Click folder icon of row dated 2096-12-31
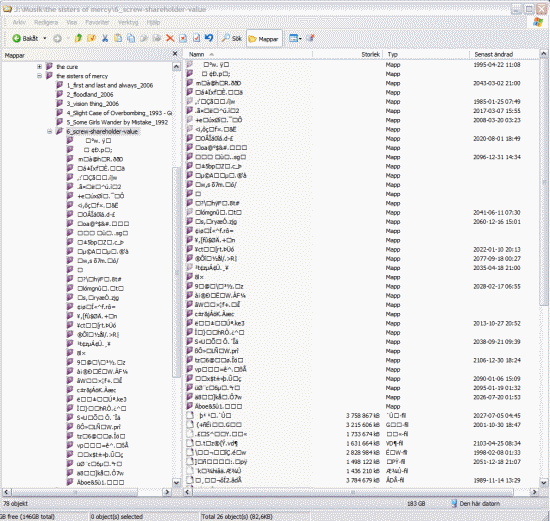 click(x=190, y=157)
